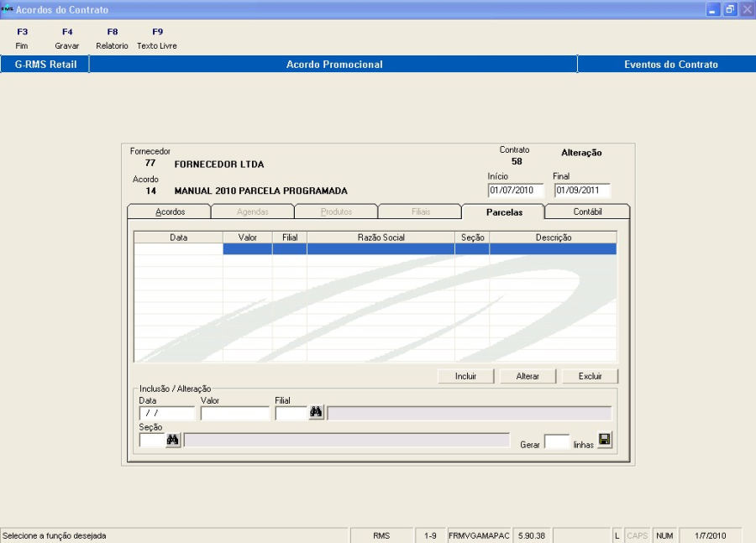756x543 pixels.
Task: Select the highlighted first grid row
Action: (375, 248)
